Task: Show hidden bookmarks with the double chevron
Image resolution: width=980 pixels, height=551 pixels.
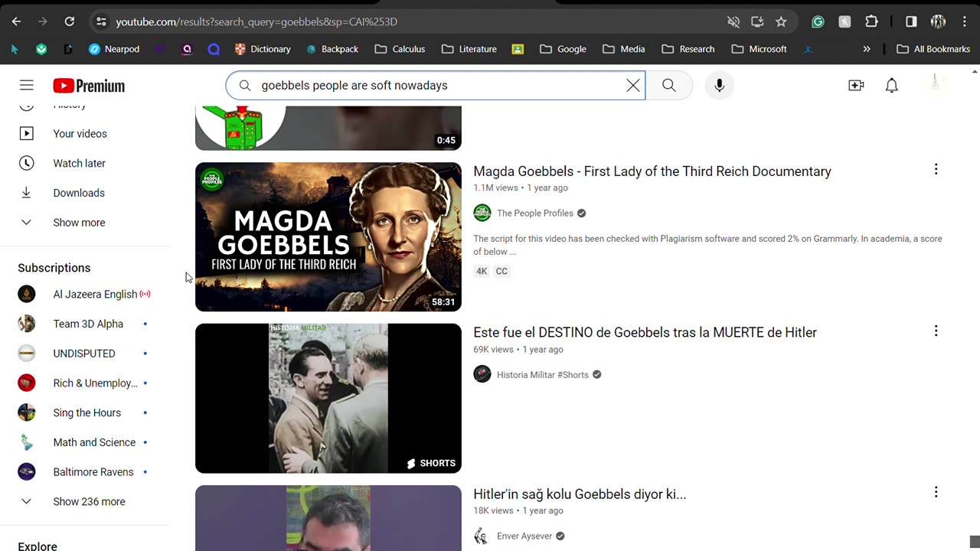Action: pos(867,49)
